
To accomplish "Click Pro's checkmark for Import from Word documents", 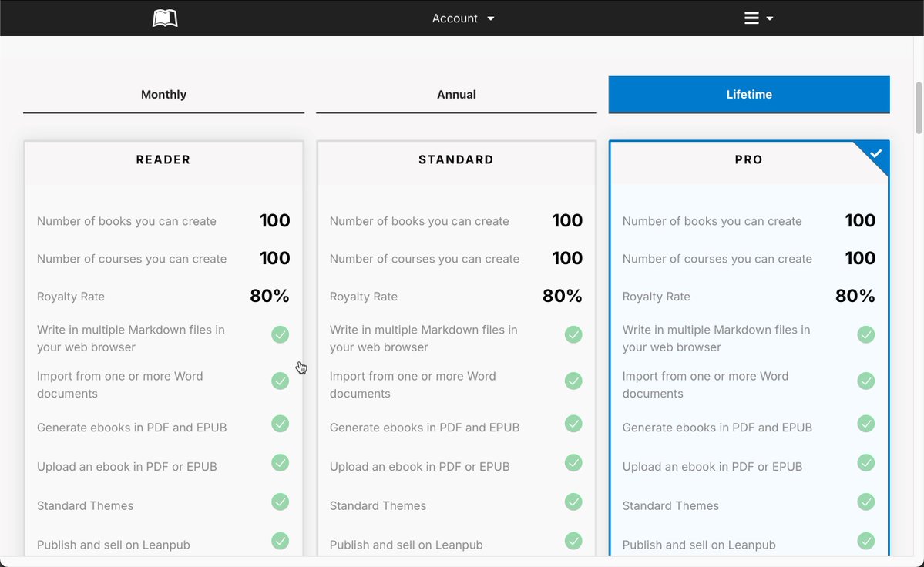I will click(x=865, y=381).
